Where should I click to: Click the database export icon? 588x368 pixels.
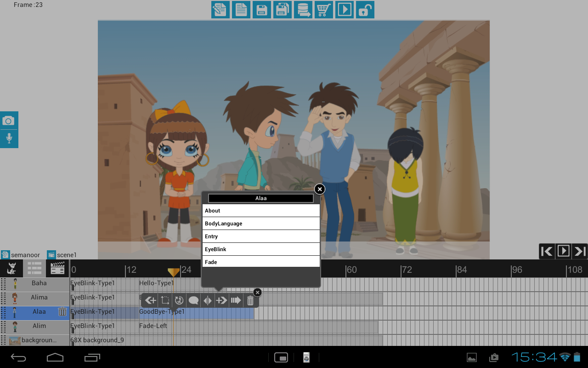(x=303, y=10)
